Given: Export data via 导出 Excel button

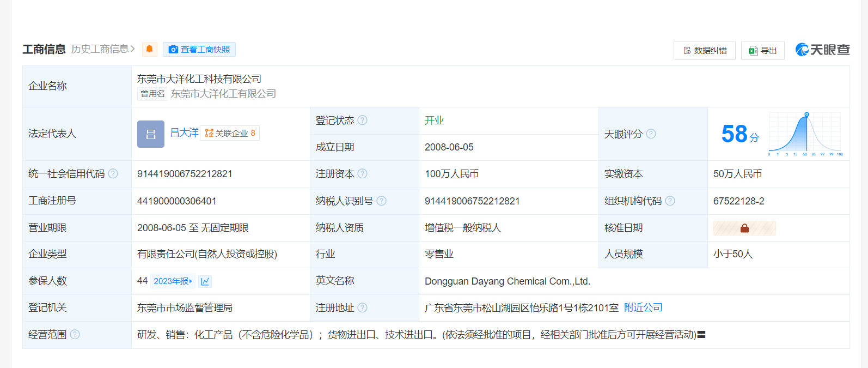Looking at the screenshot, I should coord(762,51).
